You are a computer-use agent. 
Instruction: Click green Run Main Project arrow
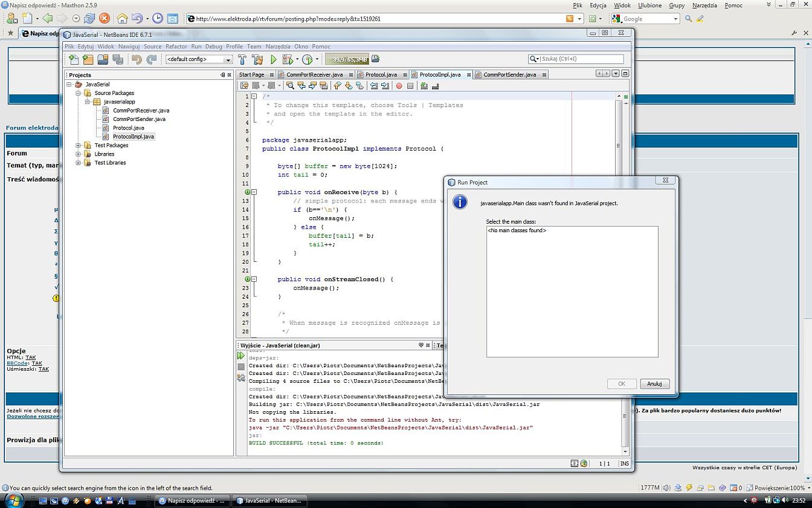[x=273, y=59]
